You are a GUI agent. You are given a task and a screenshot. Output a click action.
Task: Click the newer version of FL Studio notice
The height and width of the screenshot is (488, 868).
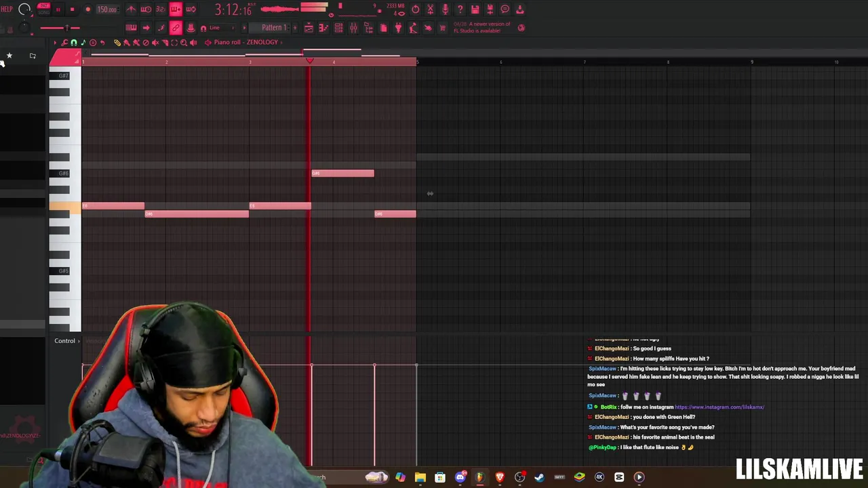click(x=482, y=27)
